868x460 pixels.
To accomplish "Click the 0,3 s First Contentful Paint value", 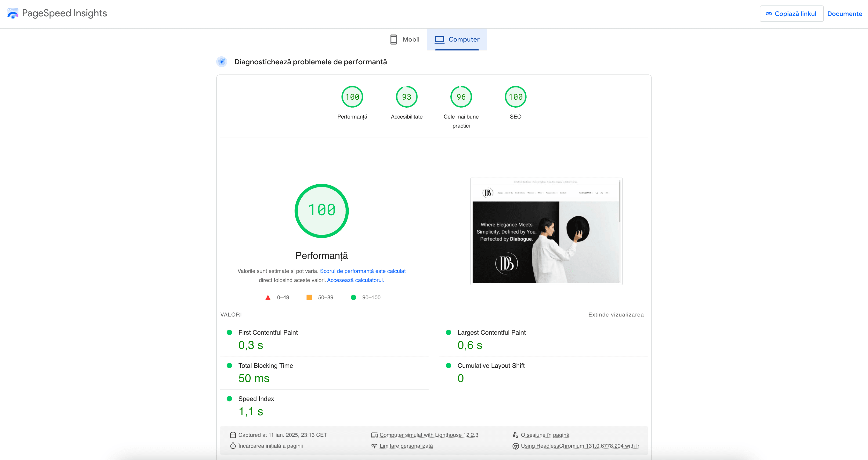I will tap(250, 345).
